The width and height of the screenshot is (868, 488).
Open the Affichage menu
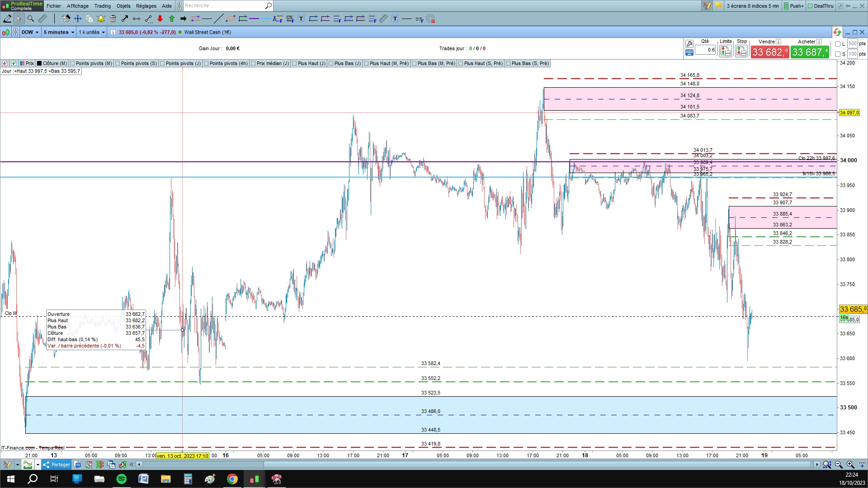(x=77, y=6)
